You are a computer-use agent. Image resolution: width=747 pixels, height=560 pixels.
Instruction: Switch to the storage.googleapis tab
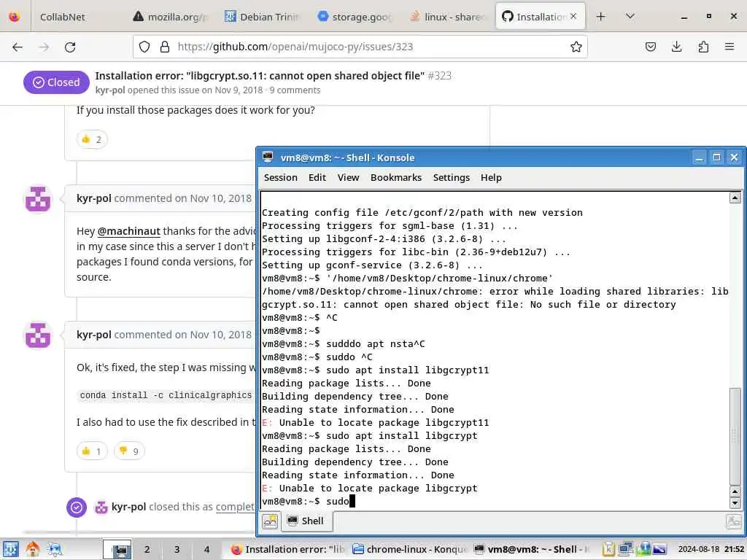pyautogui.click(x=355, y=17)
